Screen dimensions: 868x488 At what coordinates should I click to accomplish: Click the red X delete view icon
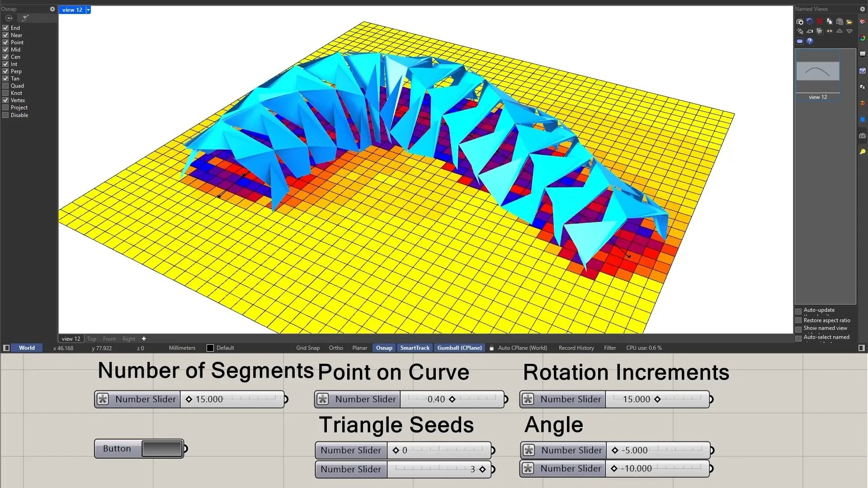point(819,21)
